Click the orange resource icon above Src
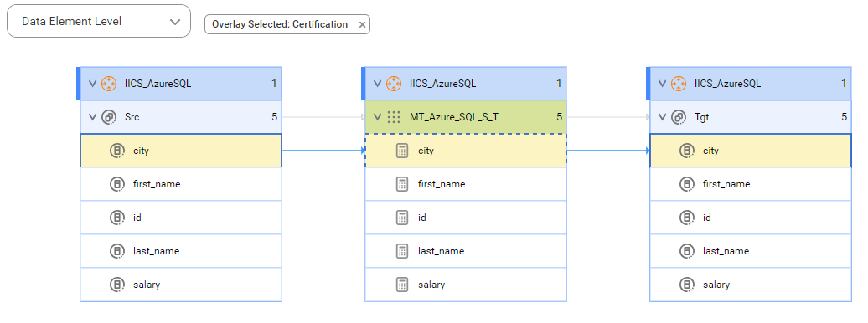 (109, 84)
